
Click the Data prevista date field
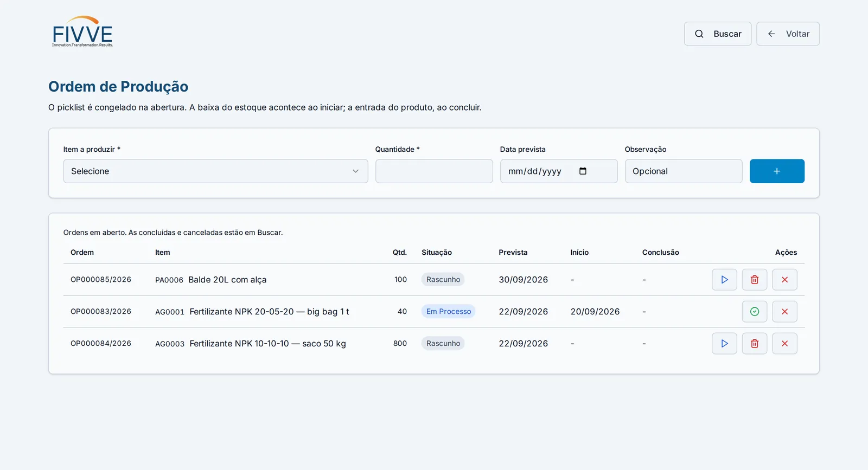(x=559, y=171)
